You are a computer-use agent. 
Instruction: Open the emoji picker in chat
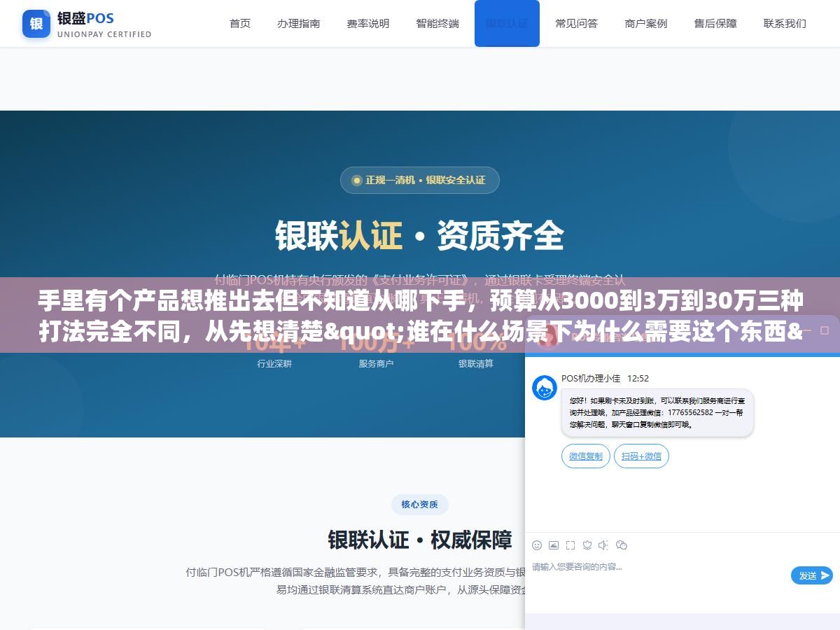(x=537, y=545)
